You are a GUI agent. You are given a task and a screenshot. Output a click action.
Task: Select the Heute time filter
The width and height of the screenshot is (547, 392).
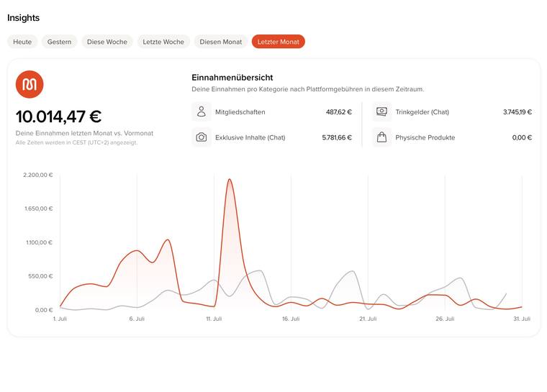click(22, 42)
